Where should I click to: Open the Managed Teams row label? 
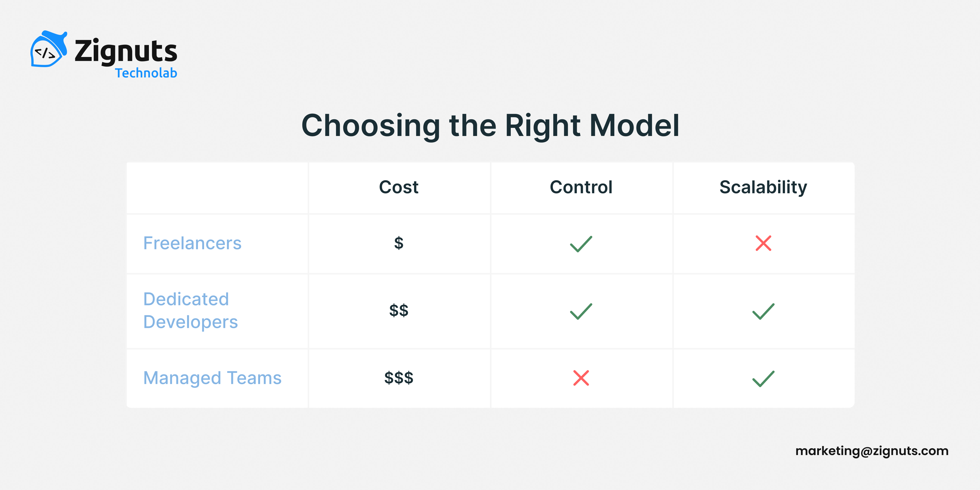pyautogui.click(x=212, y=379)
